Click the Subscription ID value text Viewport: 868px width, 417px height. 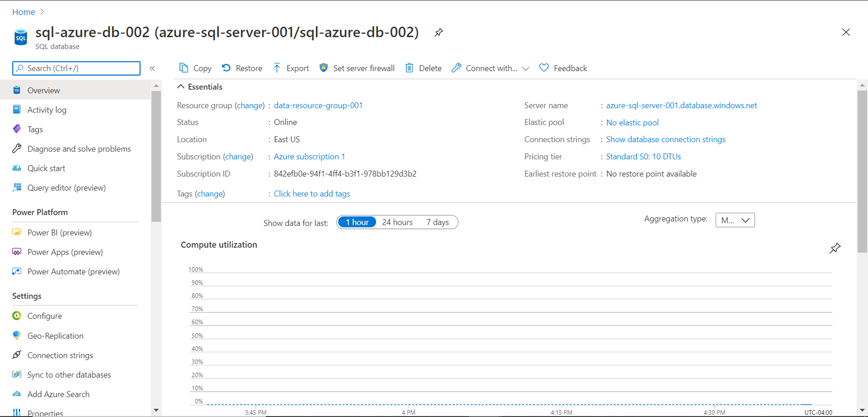coord(345,174)
